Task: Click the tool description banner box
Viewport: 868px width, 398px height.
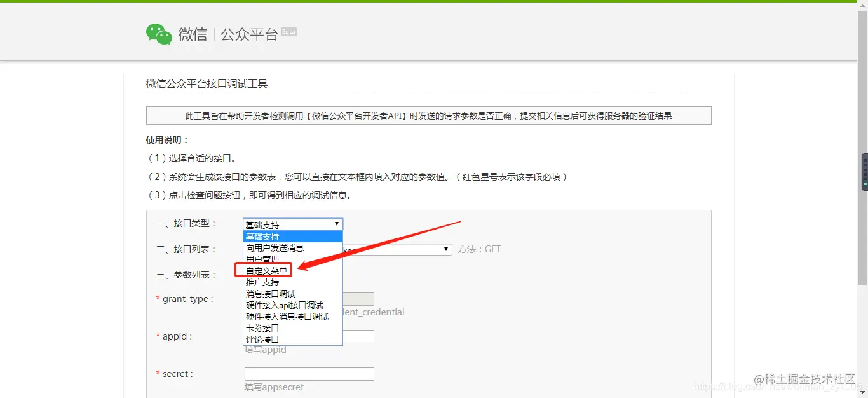Action: 429,115
